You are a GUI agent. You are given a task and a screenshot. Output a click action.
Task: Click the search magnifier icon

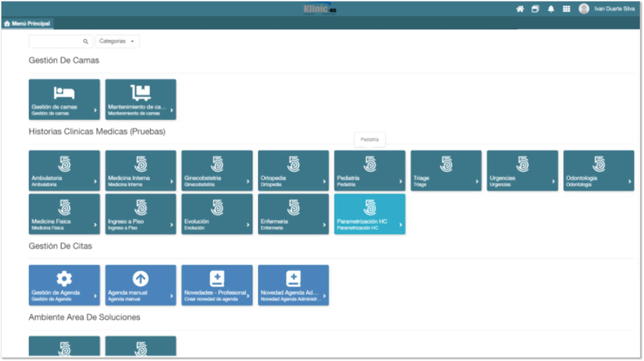pos(85,41)
